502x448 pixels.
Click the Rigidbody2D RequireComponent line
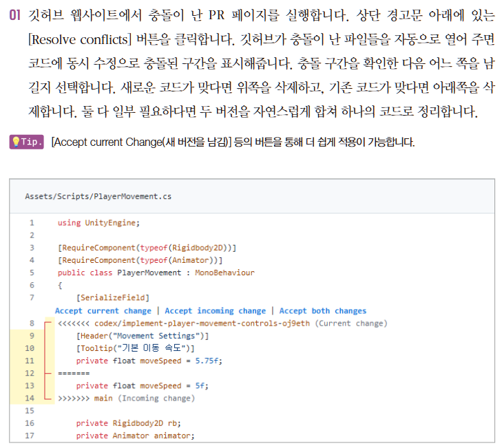coord(147,248)
